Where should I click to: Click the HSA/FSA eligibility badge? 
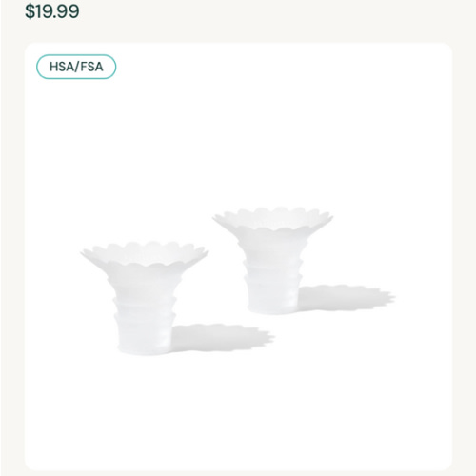[76, 67]
